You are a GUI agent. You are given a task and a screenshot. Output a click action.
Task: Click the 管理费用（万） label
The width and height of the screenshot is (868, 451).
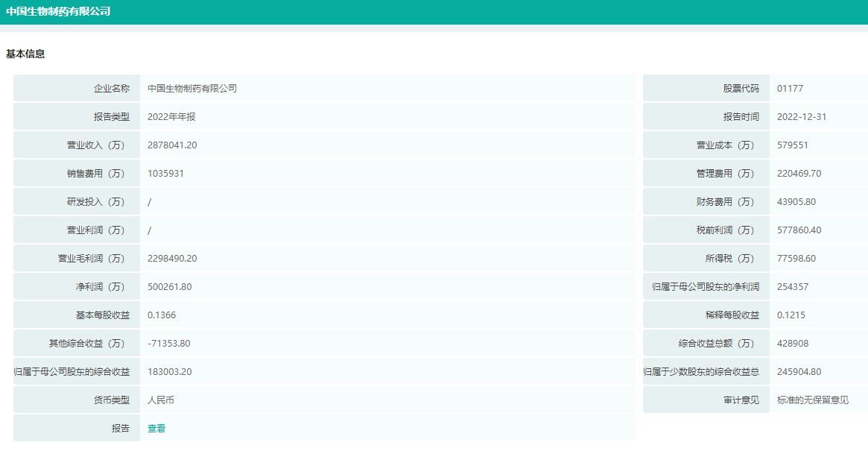pyautogui.click(x=727, y=173)
